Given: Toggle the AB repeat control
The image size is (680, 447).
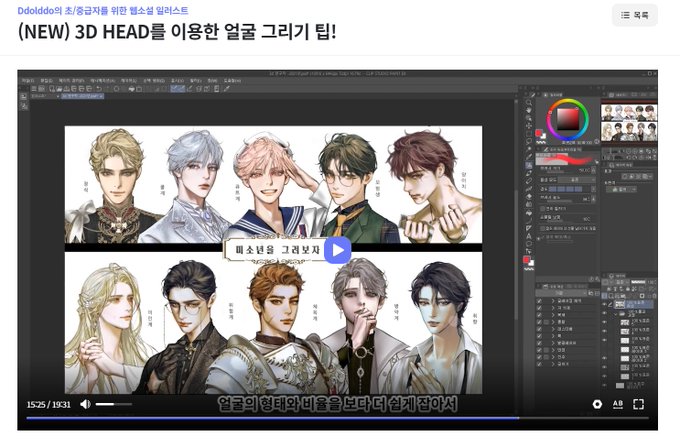Looking at the screenshot, I should point(618,404).
